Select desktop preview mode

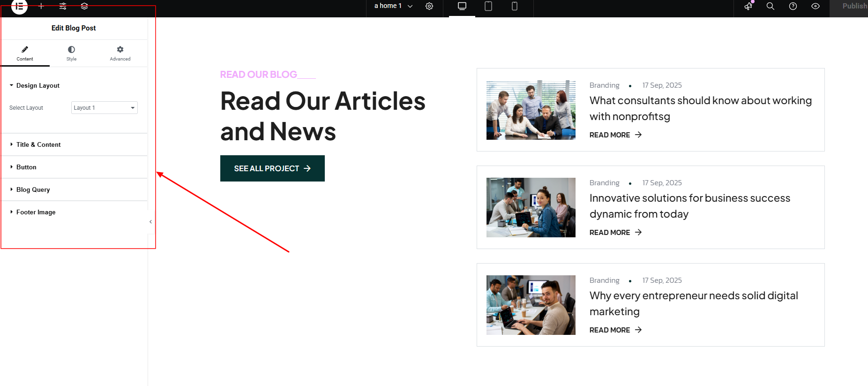(462, 6)
